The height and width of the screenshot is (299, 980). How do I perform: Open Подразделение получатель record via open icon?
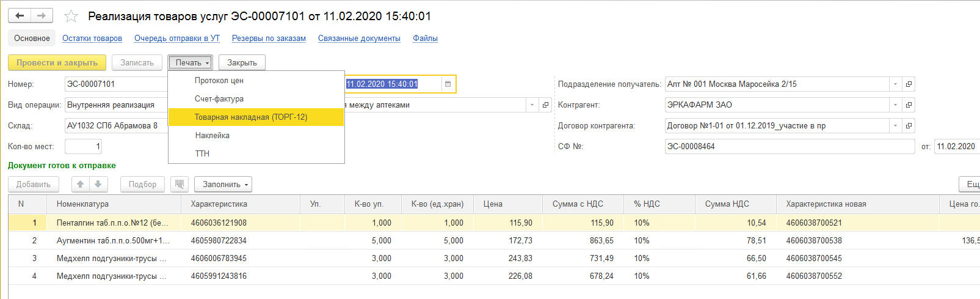(909, 84)
